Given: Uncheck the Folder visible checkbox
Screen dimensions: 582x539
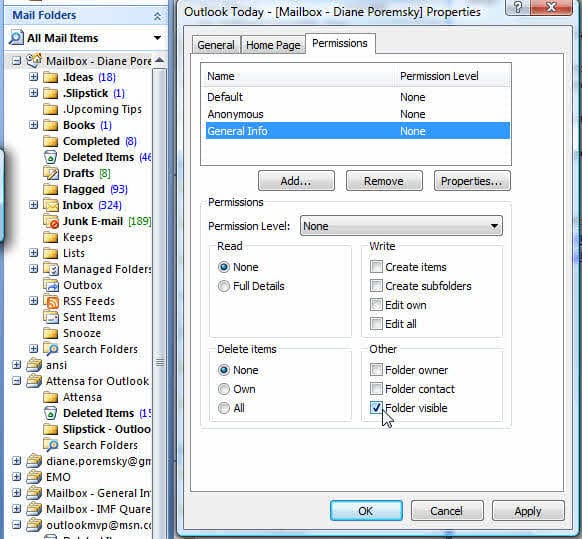Looking at the screenshot, I should pyautogui.click(x=376, y=408).
